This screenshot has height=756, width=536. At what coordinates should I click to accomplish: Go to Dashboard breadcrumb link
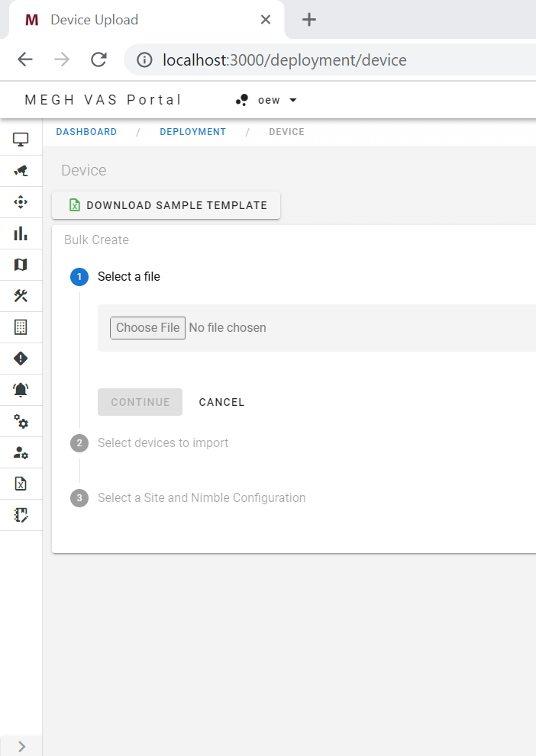click(86, 132)
